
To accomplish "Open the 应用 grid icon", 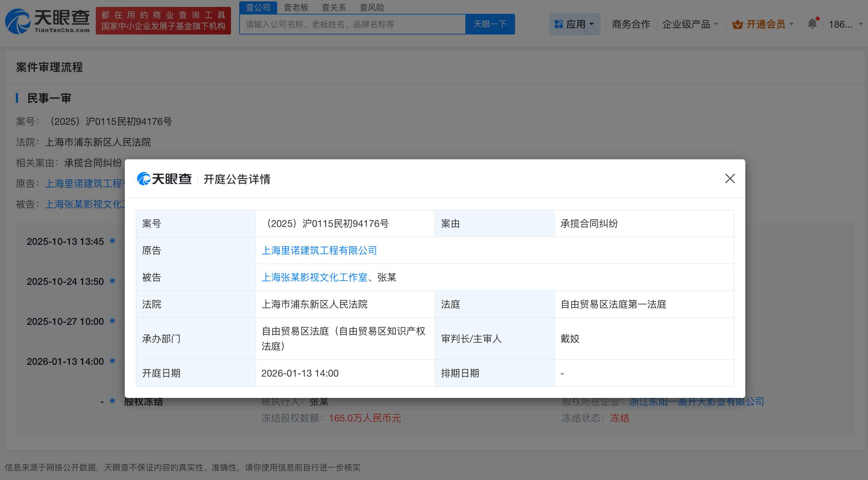I will (x=558, y=23).
